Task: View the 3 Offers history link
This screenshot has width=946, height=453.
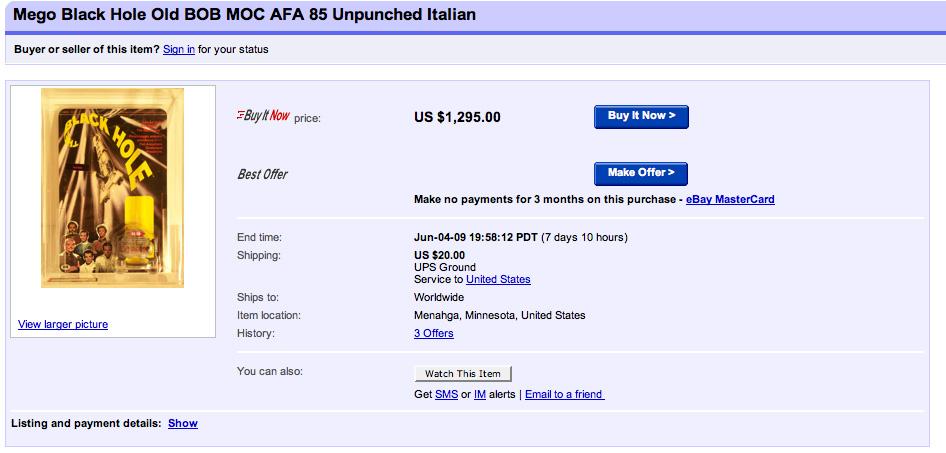Action: point(434,333)
